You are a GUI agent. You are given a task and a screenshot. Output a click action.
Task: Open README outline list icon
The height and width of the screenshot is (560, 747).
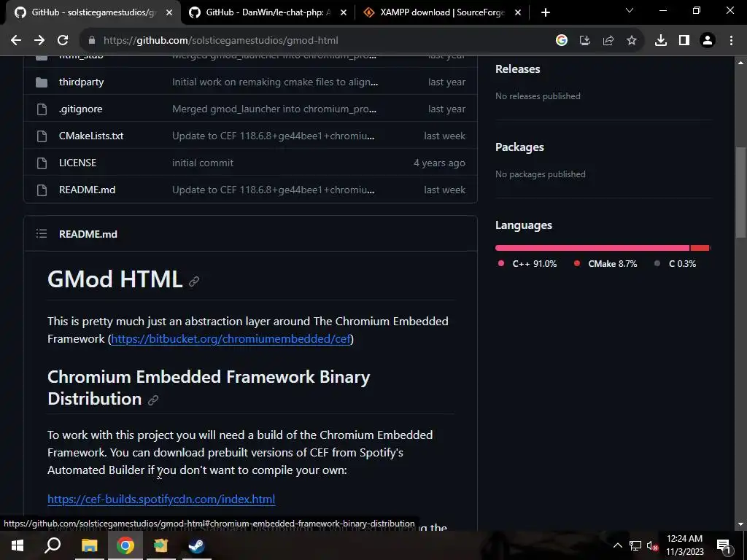click(42, 234)
